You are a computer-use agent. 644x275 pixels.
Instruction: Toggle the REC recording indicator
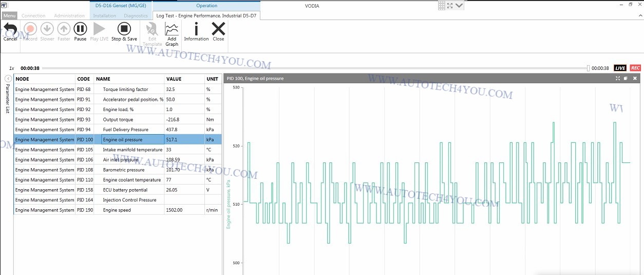point(635,68)
